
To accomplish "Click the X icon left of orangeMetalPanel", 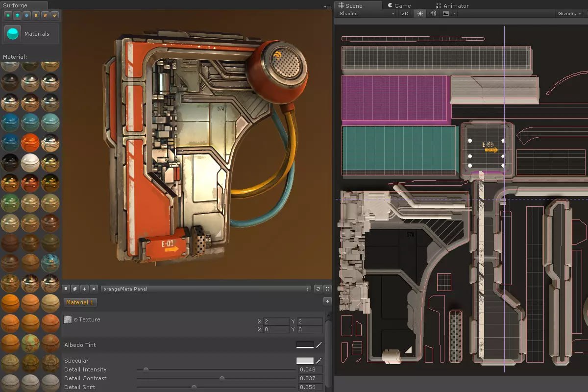I will point(93,289).
